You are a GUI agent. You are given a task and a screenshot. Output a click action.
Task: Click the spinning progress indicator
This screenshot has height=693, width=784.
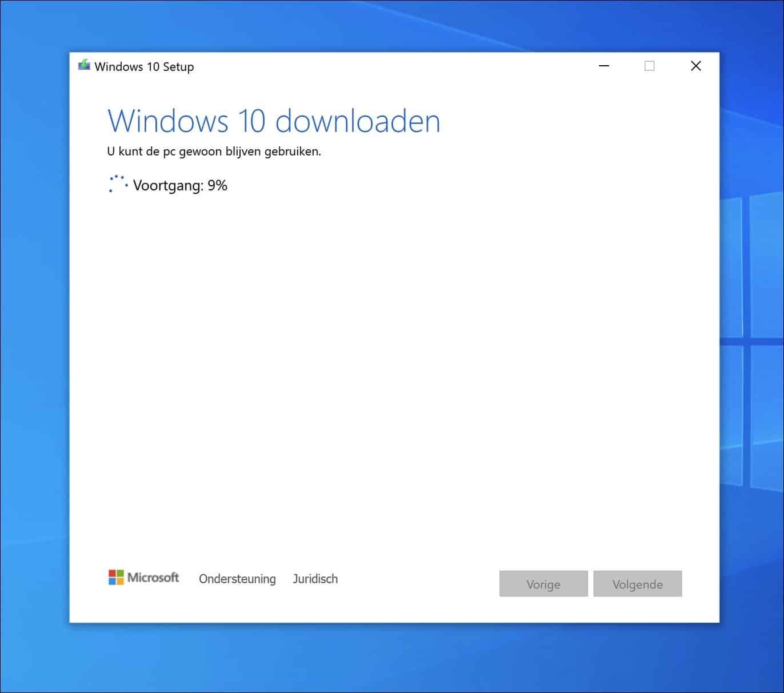pos(118,184)
